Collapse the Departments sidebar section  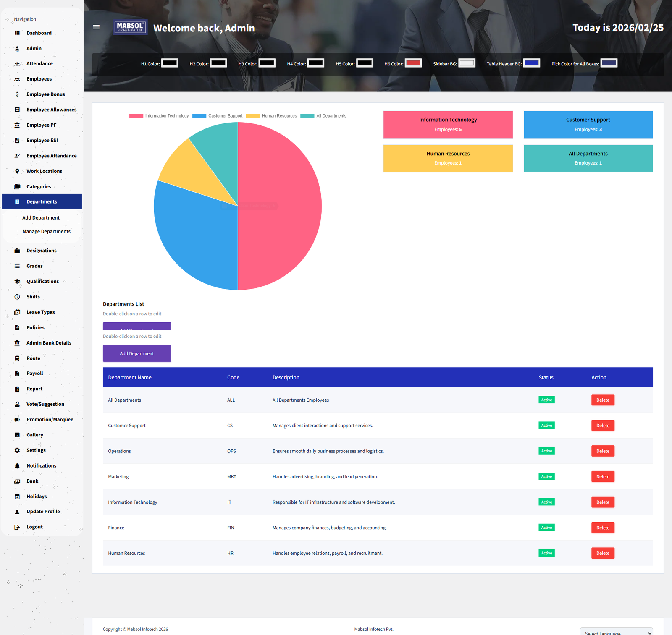[x=42, y=202]
